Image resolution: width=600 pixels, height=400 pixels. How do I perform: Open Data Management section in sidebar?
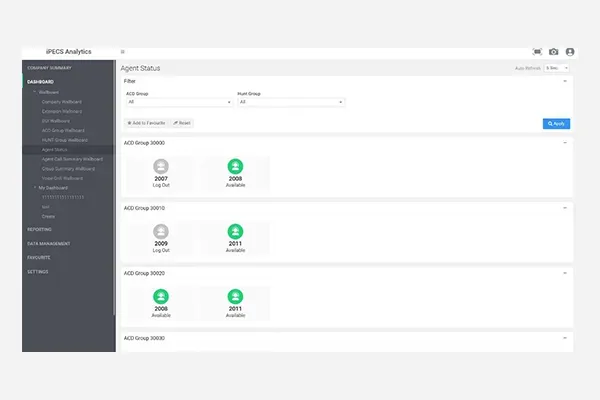[49, 243]
